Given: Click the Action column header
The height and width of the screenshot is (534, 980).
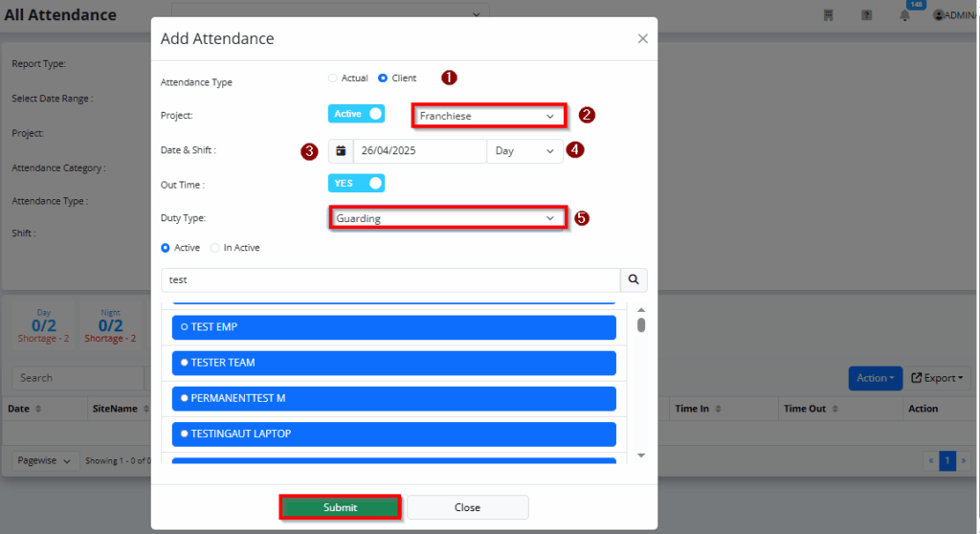Looking at the screenshot, I should 924,409.
